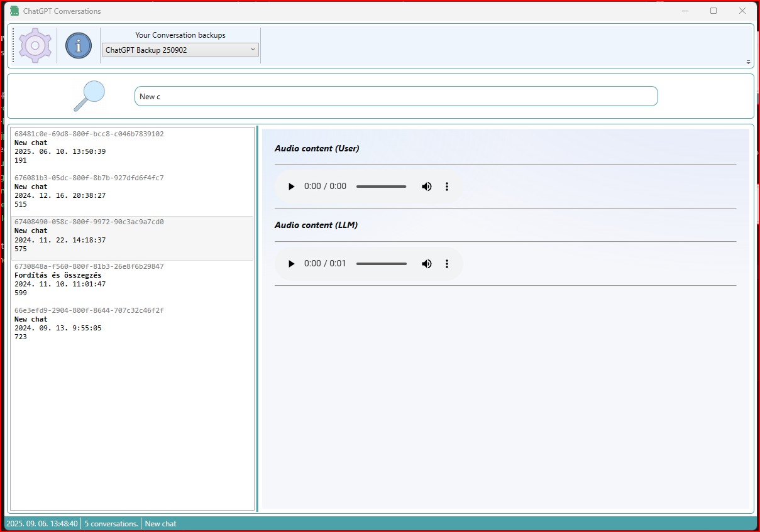Screen dimensions: 760x532
Task: Select the 2025. 06. 10. New chat conversation
Action: (x=132, y=147)
